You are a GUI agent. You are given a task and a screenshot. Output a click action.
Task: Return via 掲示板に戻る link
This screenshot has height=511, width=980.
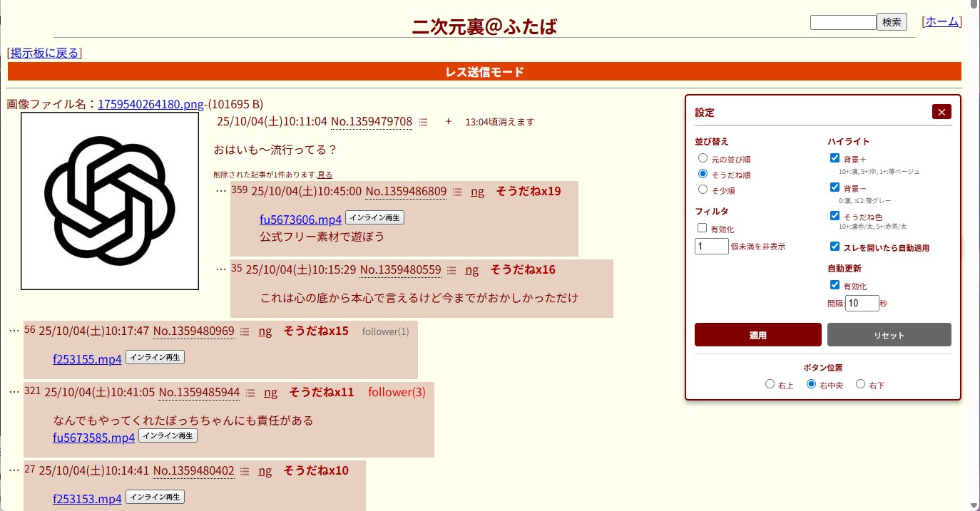44,53
